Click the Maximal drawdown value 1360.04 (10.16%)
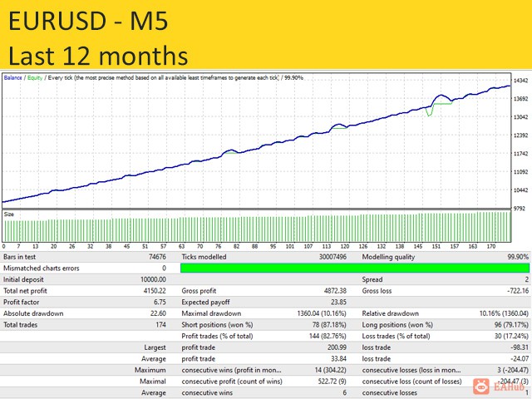This screenshot has height=399, width=532. 322,313
